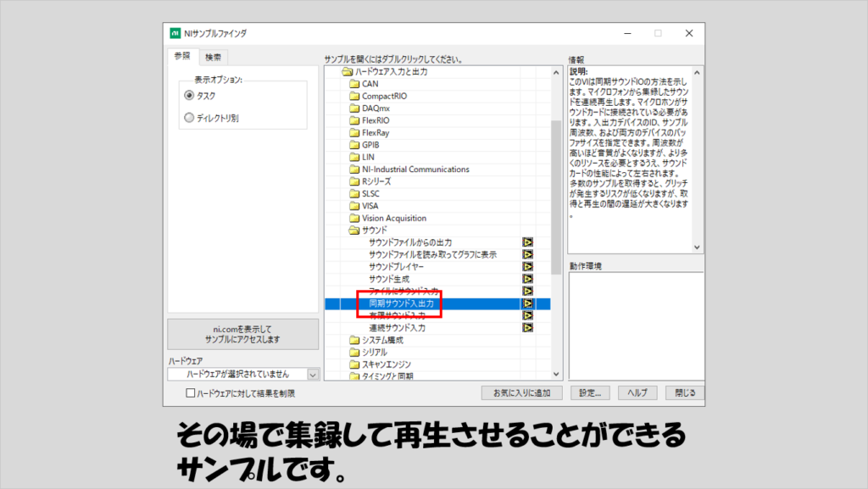868x489 pixels.
Task: Click VI icon beside 連続サウンド入力
Action: pos(527,327)
